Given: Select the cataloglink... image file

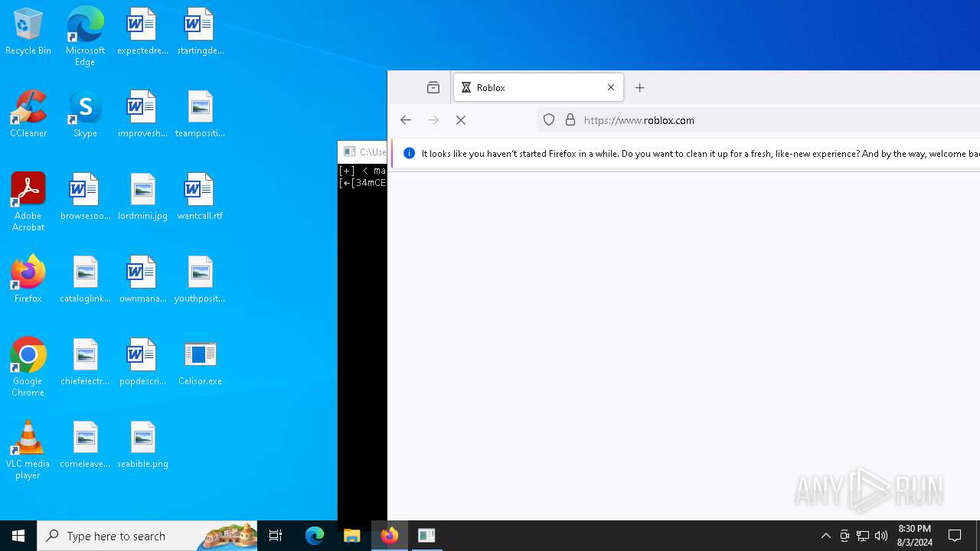Looking at the screenshot, I should coord(85,280).
